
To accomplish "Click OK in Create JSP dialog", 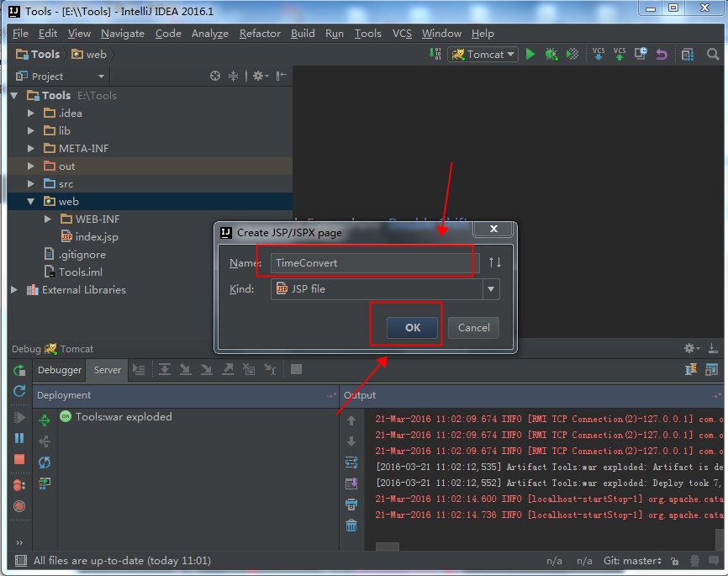I will click(x=412, y=327).
